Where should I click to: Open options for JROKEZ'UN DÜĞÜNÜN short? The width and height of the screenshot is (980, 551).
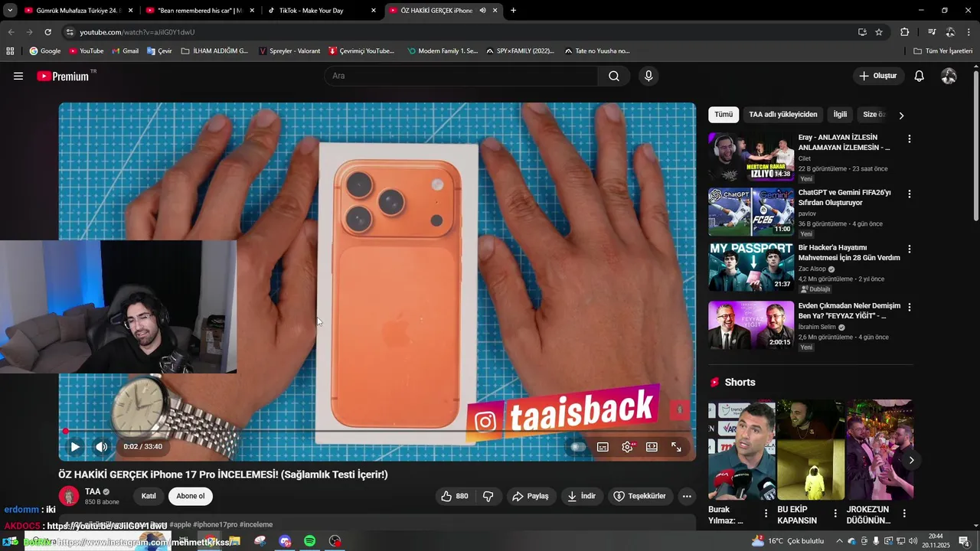[x=904, y=514]
